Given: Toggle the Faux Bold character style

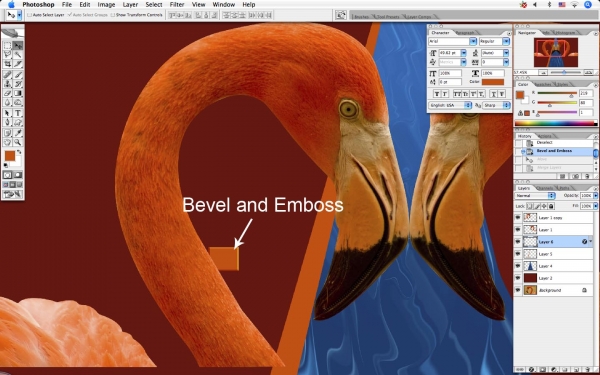Looking at the screenshot, I should (x=436, y=94).
